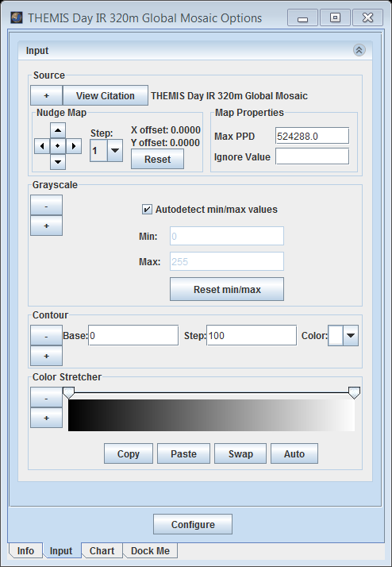Image resolution: width=392 pixels, height=567 pixels.
Task: Click Max PPD field
Action: (312, 136)
